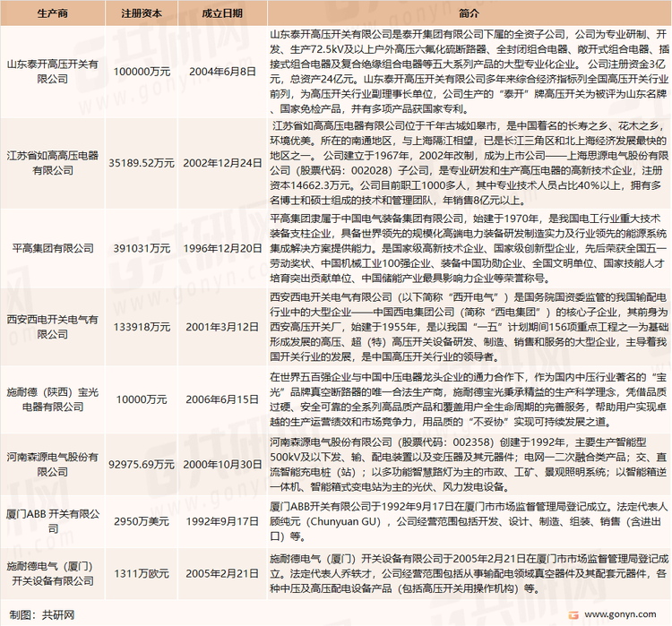The width and height of the screenshot is (672, 626).
Task: Click the date 2005年2月21日
Action: pos(222,574)
